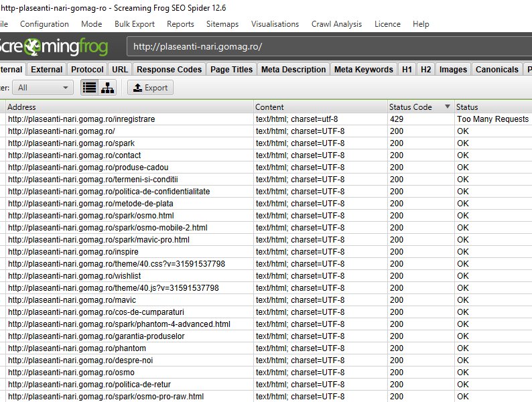532x402 pixels.
Task: Click the Address column header
Action: (129, 107)
